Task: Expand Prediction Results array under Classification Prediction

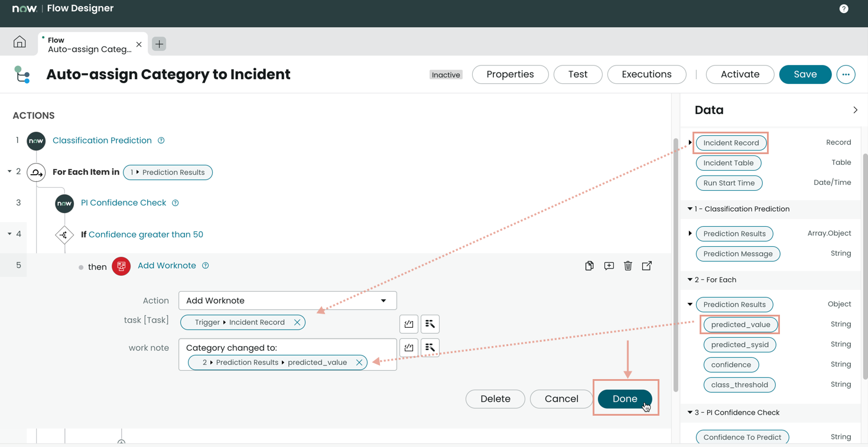Action: click(x=690, y=234)
